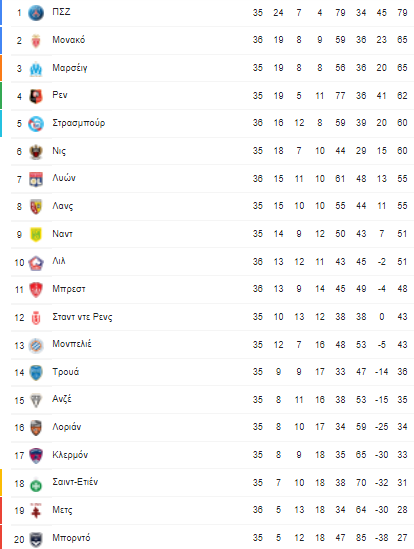This screenshot has width=414, height=549.
Task: Open the Λοριάν team link
Action: [67, 427]
